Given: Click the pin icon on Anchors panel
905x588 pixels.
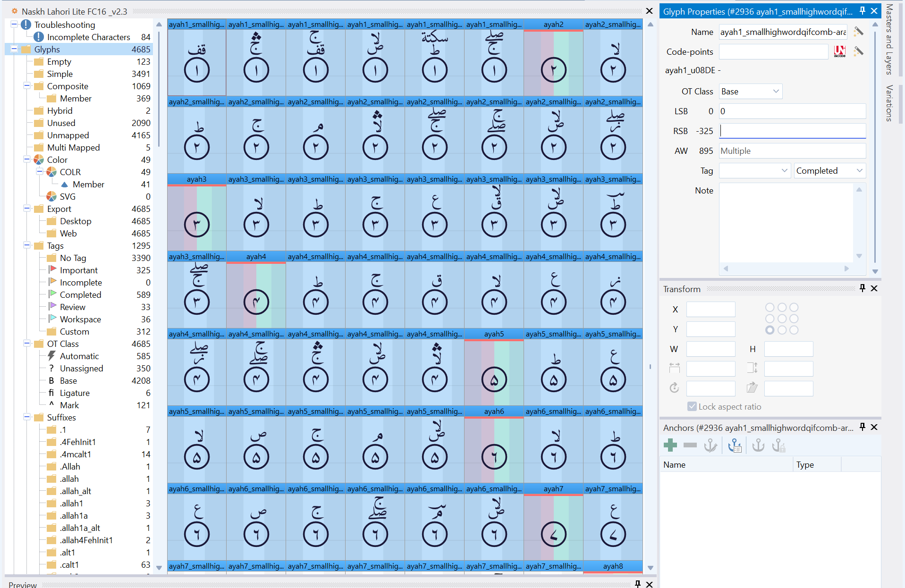Looking at the screenshot, I should tap(863, 427).
